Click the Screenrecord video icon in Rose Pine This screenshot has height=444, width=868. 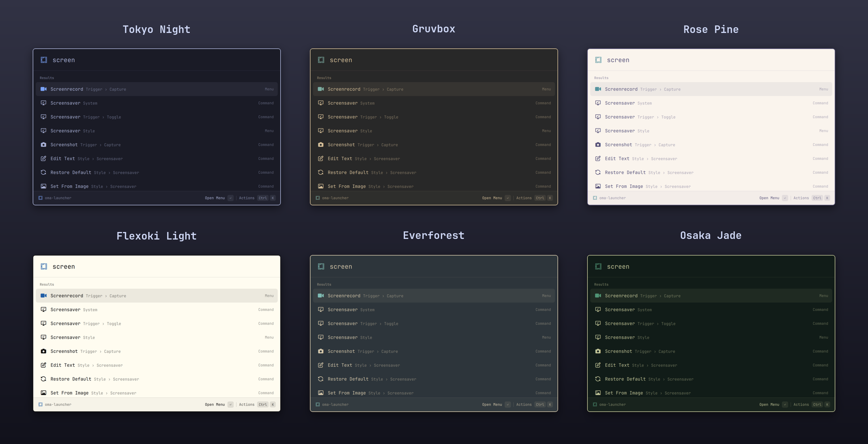(598, 89)
